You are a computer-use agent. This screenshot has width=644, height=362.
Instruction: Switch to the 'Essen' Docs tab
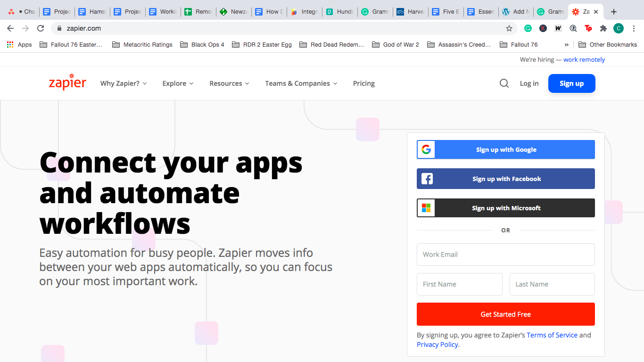[481, 12]
